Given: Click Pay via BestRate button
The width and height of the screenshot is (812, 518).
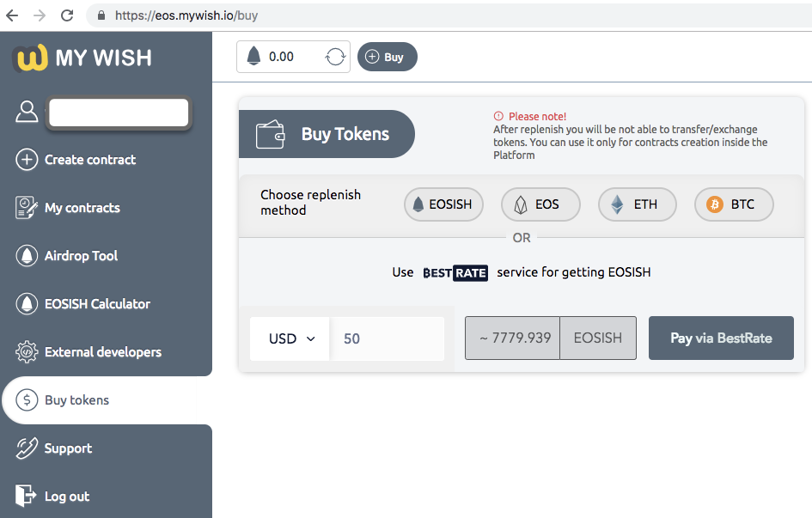Looking at the screenshot, I should [722, 338].
